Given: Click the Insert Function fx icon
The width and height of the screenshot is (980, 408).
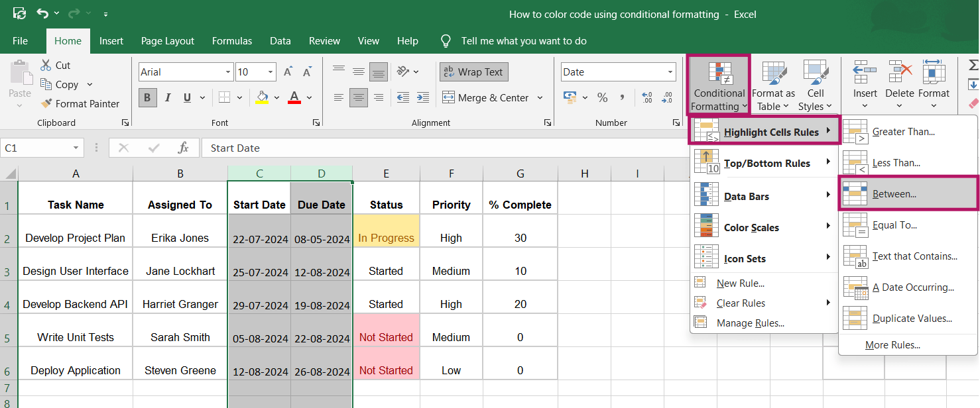Looking at the screenshot, I should pos(184,148).
